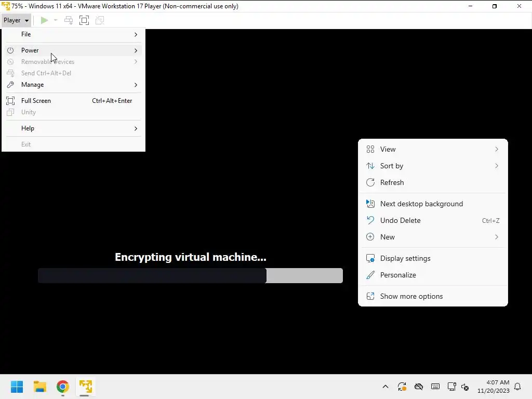Launch Google Chrome from taskbar

(63, 387)
